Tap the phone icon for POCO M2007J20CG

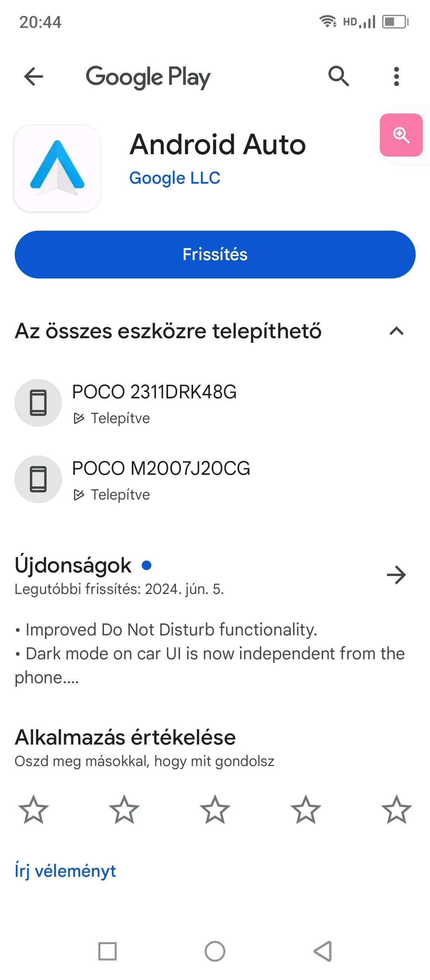coord(38,479)
